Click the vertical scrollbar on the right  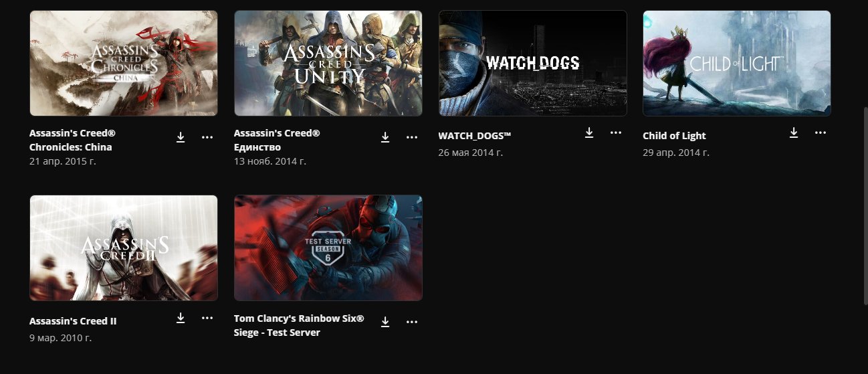(x=864, y=201)
